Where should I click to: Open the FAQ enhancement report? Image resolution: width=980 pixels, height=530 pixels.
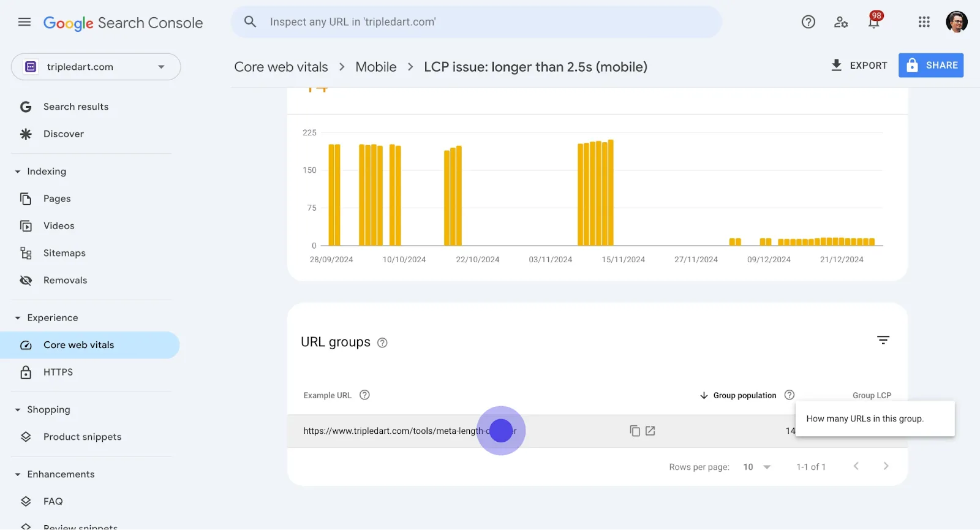(53, 502)
